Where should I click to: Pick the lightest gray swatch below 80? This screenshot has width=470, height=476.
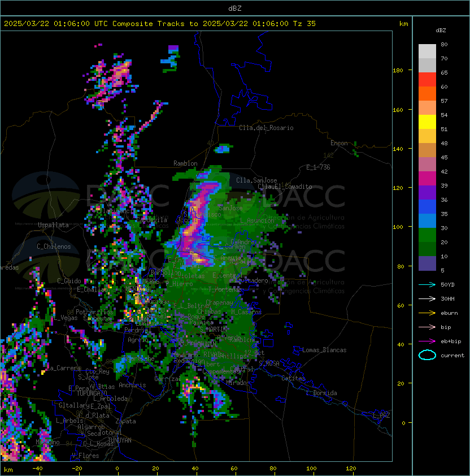427,51
